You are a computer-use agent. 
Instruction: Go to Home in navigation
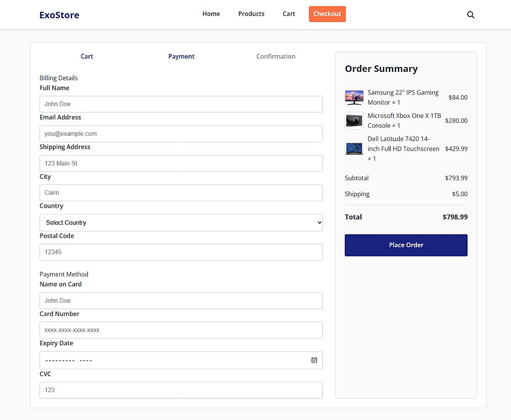211,14
